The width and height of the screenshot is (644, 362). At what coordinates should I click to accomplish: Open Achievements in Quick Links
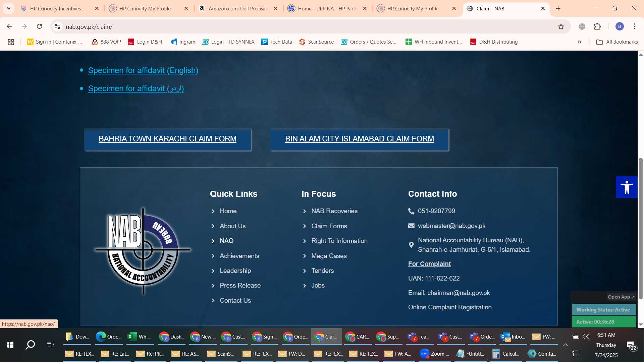(239, 256)
